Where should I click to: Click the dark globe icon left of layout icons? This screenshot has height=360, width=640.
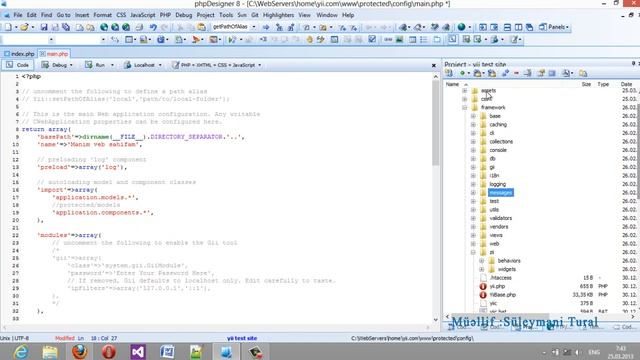[461, 27]
